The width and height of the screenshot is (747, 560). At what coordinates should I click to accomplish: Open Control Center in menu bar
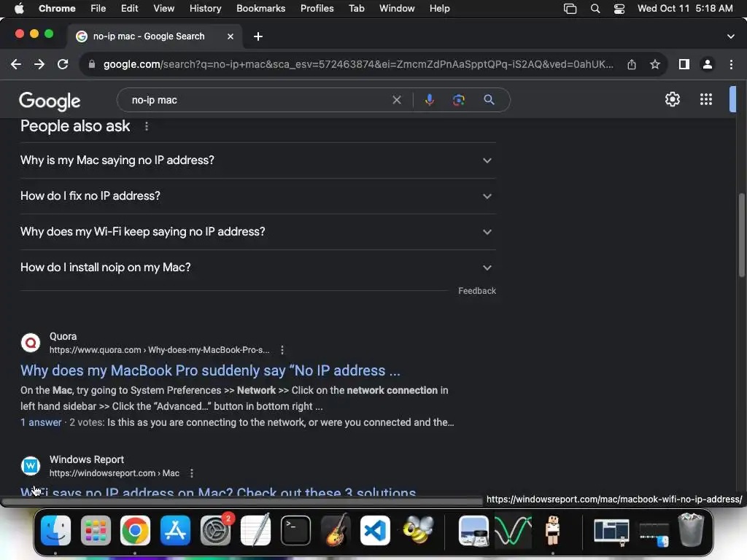coord(619,9)
